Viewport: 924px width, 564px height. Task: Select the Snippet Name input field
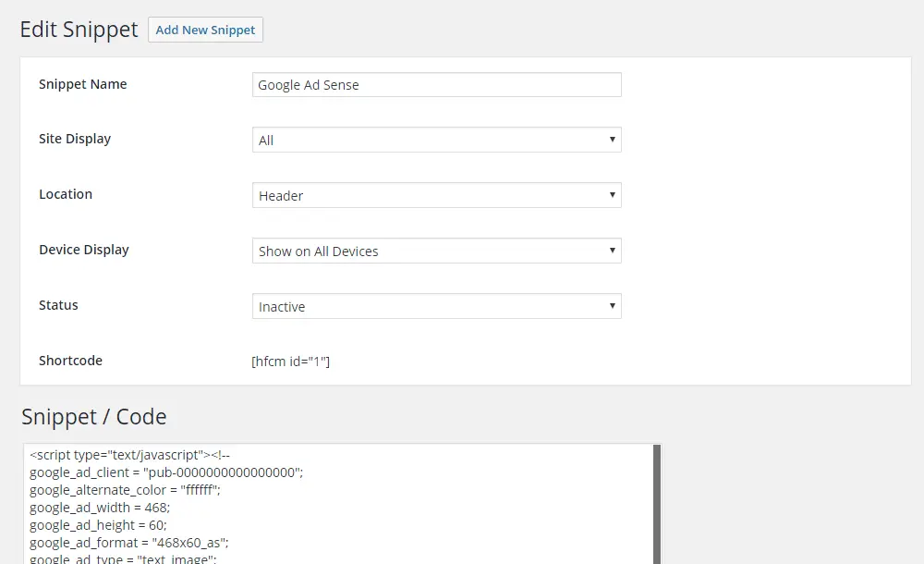436,84
